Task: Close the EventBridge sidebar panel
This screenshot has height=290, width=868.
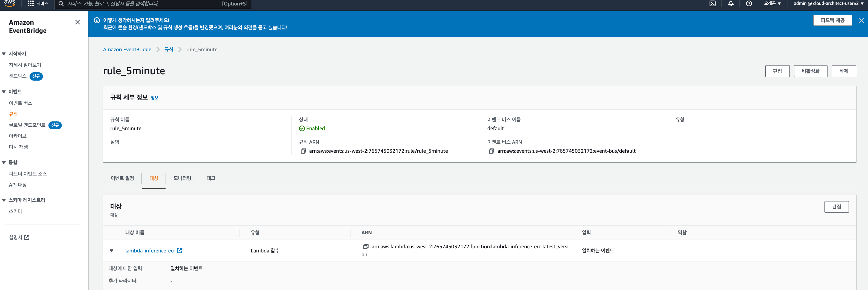Action: click(x=77, y=22)
